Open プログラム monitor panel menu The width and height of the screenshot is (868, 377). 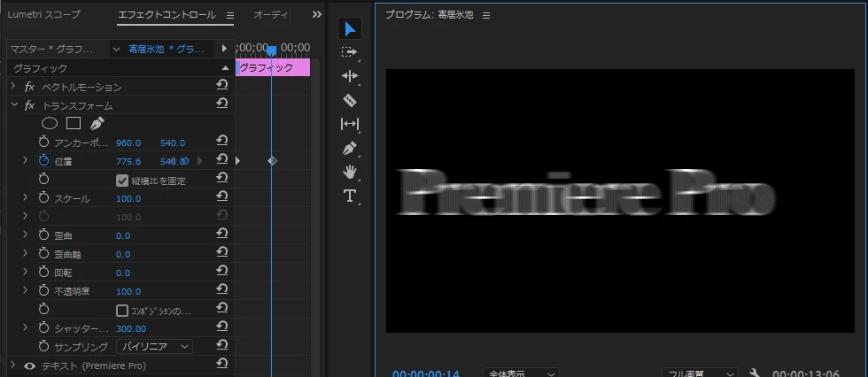pos(486,15)
